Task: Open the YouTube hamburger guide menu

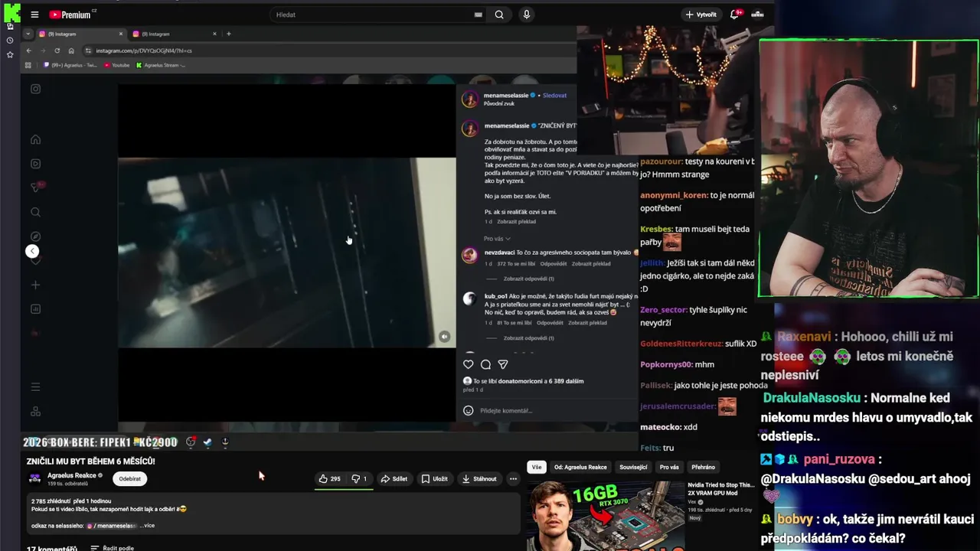Action: click(34, 15)
